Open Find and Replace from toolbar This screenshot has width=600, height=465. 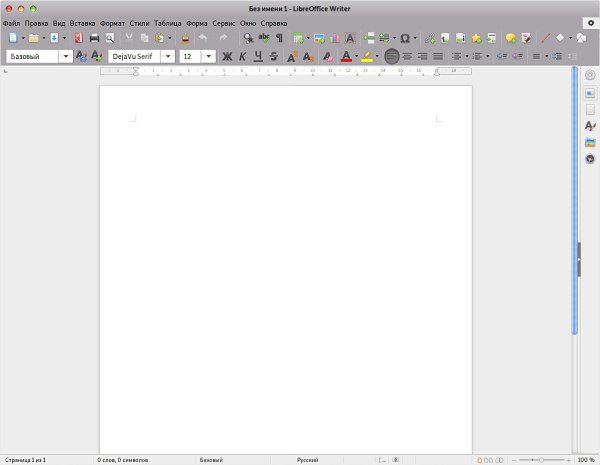click(x=248, y=38)
